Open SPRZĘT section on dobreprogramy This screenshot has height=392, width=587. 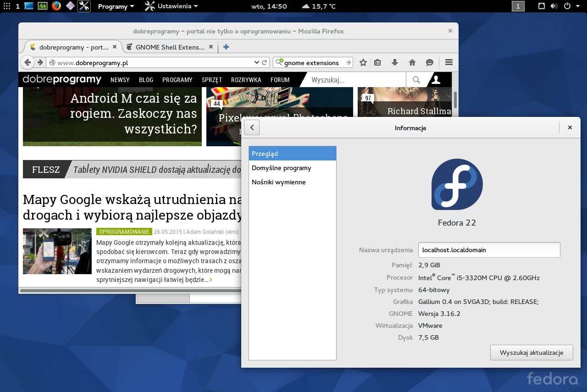[x=212, y=80]
